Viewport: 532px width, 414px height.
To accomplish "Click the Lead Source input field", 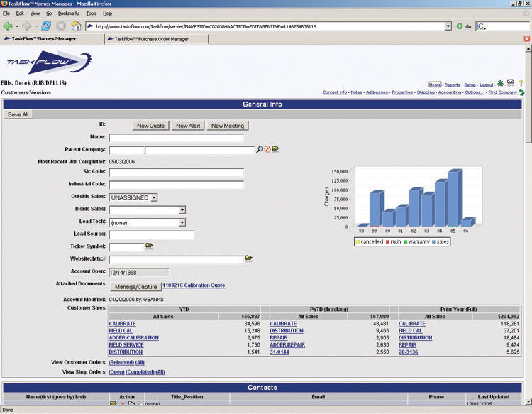I will click(x=151, y=235).
